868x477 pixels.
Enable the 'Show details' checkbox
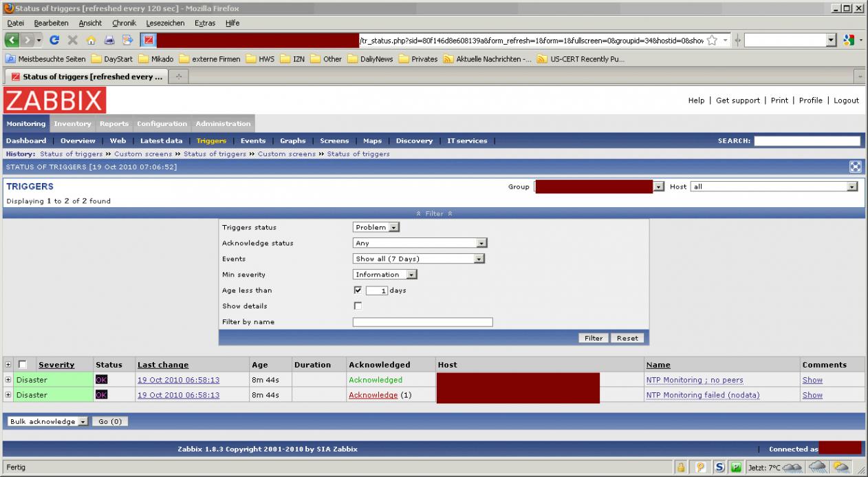357,306
